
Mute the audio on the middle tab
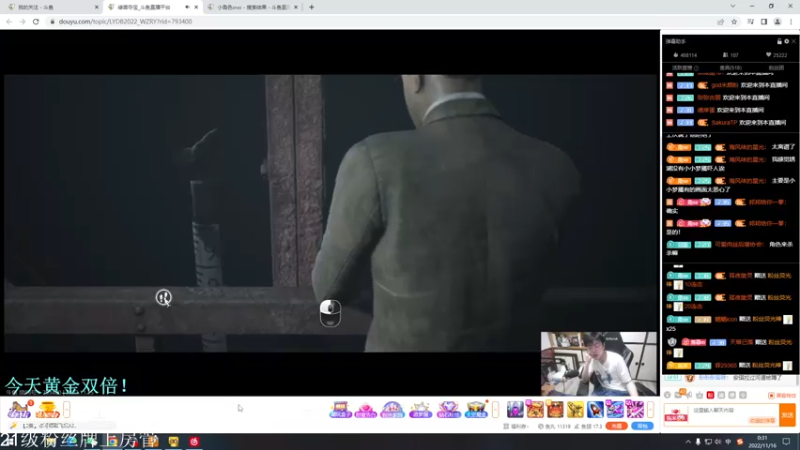(x=187, y=7)
